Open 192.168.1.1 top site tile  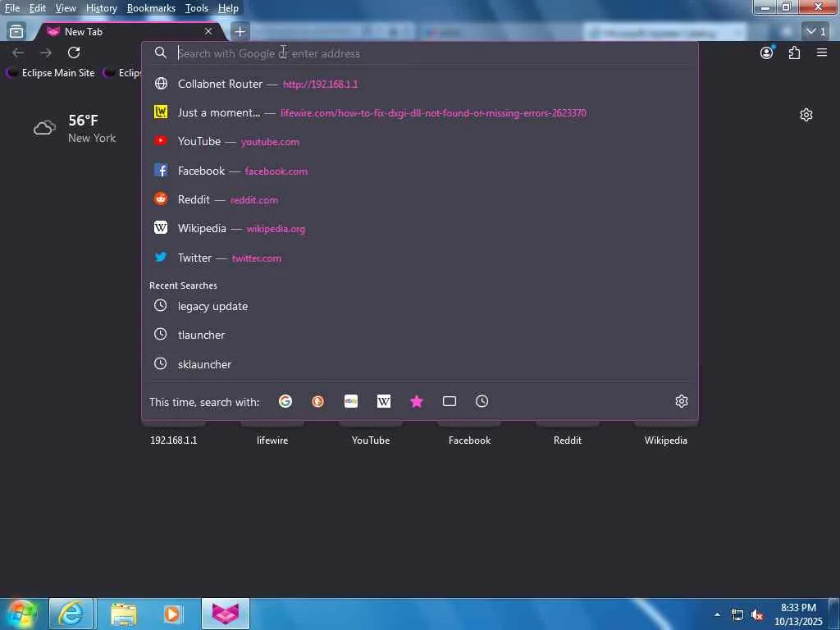[x=173, y=440]
